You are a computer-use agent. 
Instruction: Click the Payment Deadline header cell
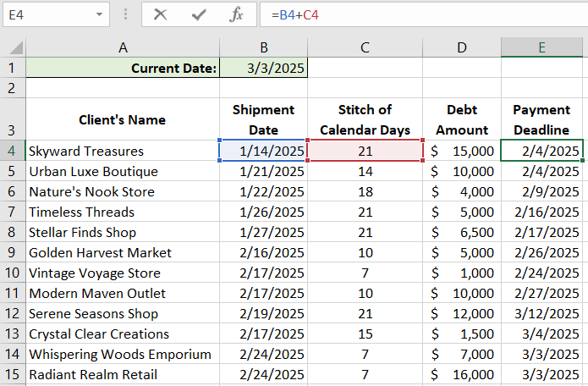tap(541, 119)
